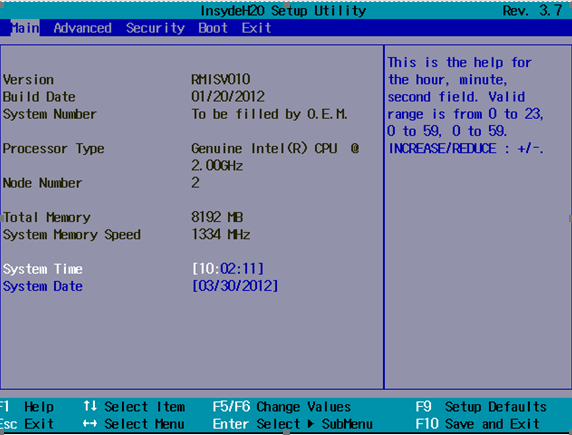The height and width of the screenshot is (435, 572).
Task: Open the Security tab
Action: [x=155, y=28]
